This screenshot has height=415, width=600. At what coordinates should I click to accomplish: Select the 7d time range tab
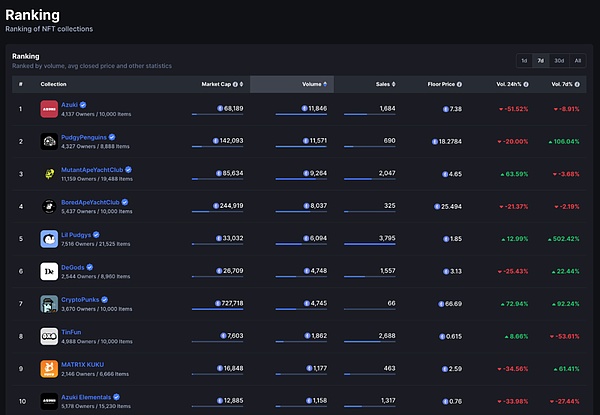tap(540, 60)
